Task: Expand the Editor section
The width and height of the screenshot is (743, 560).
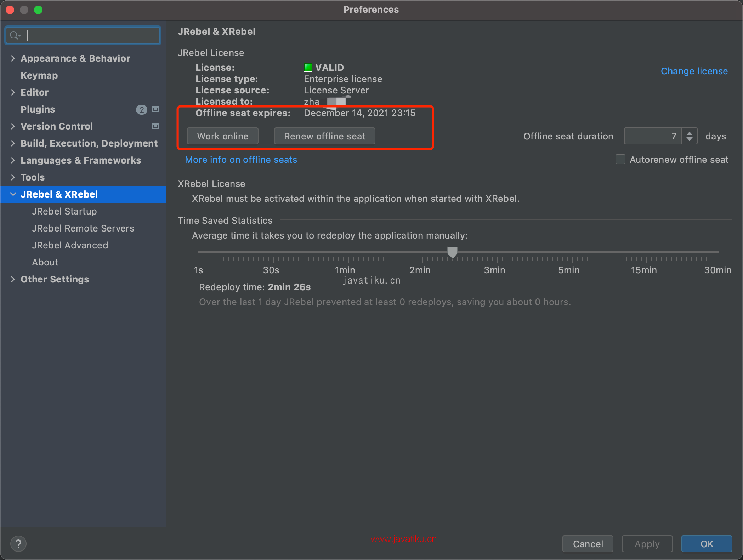Action: [x=13, y=92]
